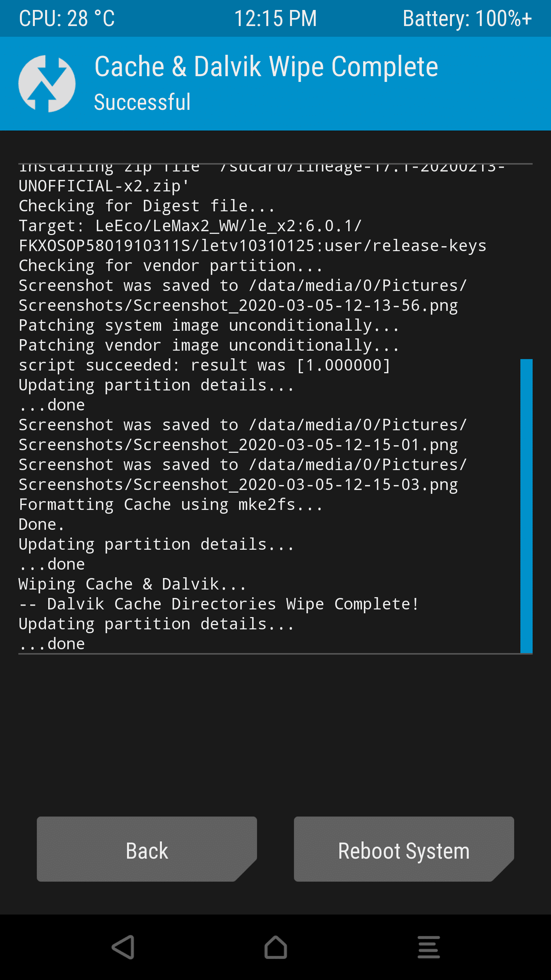Click the 'Wiping Cache & Dalvik...' line
This screenshot has height=980, width=551.
pos(133,584)
